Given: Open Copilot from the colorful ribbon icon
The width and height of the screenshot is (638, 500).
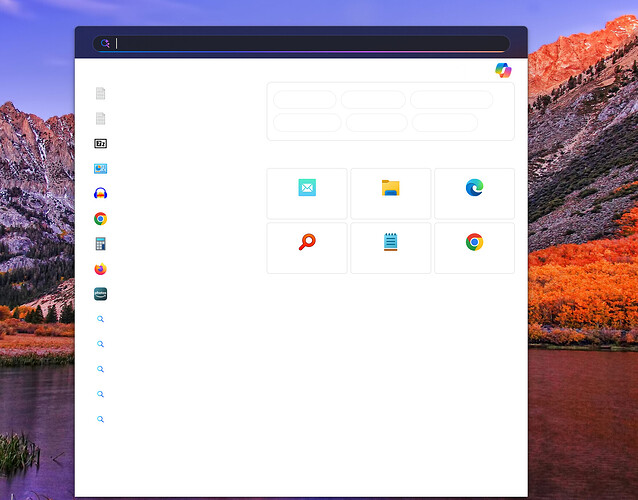Looking at the screenshot, I should [x=503, y=70].
